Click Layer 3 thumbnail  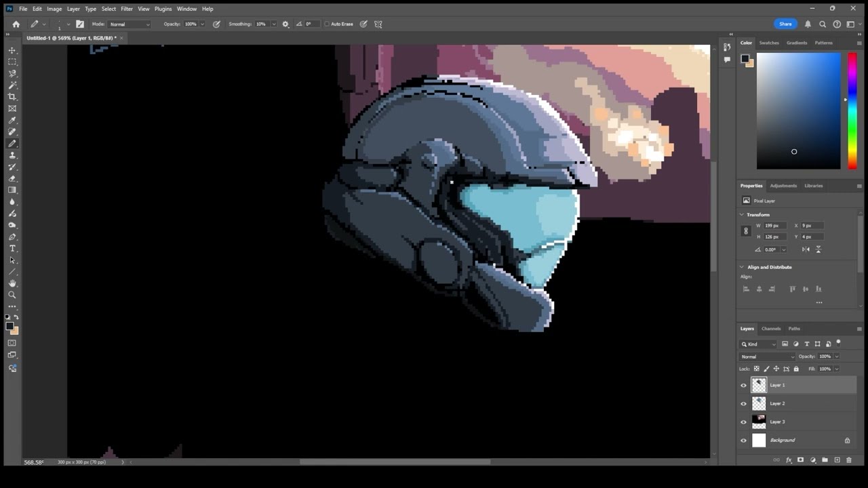point(759,422)
